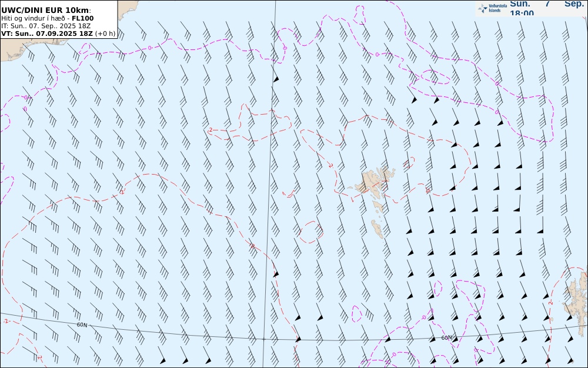Click the Veðurstofa Íslands logo
This screenshot has width=588, height=368.
[492, 8]
